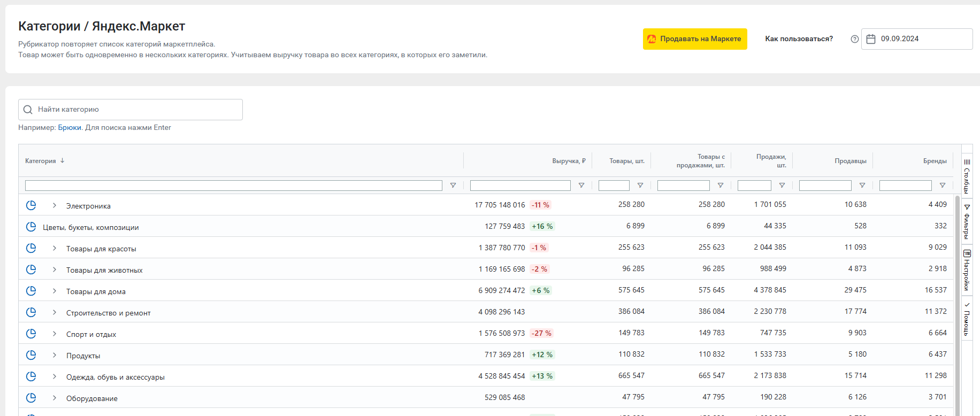Sort by the Категория column header
The height and width of the screenshot is (416, 980).
[41, 161]
